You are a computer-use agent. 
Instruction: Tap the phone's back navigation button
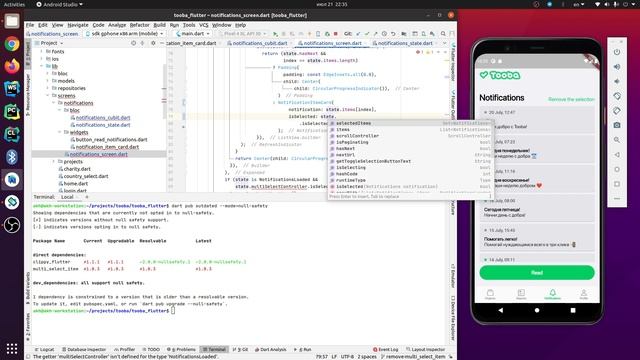pyautogui.click(x=501, y=310)
